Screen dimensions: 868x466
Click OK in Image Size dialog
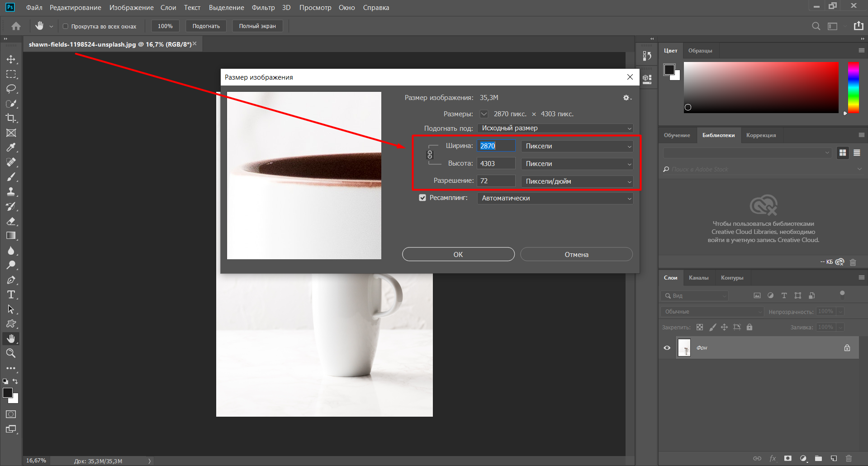pos(458,254)
